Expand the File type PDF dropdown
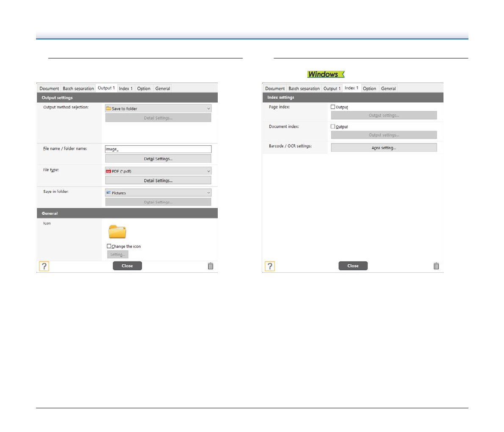 coord(158,171)
